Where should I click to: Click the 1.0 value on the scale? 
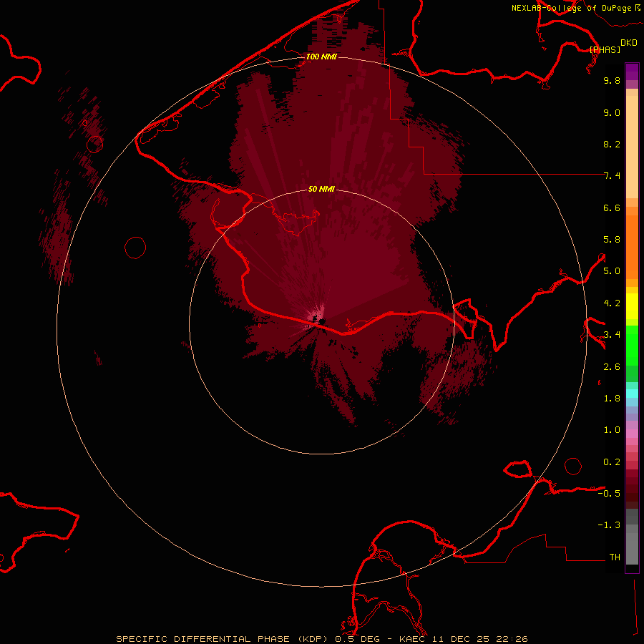pyautogui.click(x=612, y=430)
